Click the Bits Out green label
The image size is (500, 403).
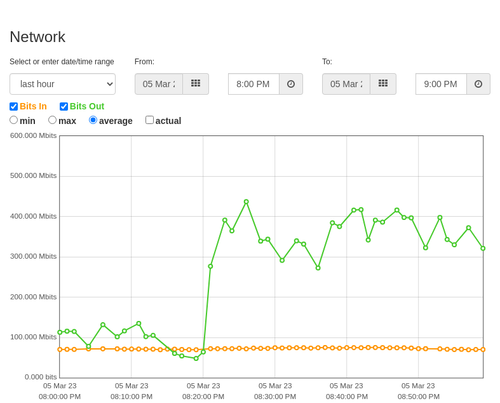click(x=87, y=106)
